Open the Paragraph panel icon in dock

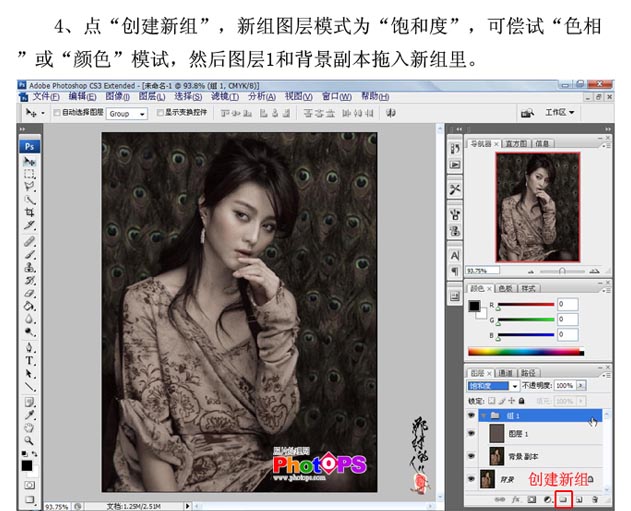(x=455, y=272)
